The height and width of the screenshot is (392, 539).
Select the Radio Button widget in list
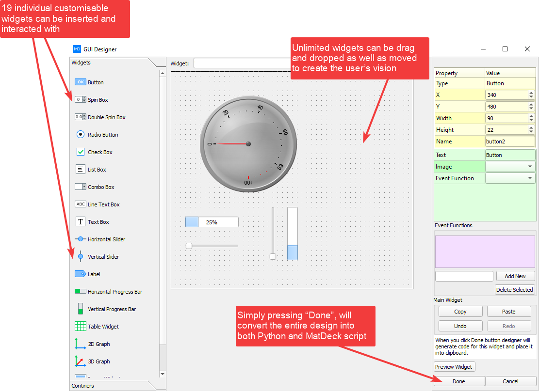103,135
